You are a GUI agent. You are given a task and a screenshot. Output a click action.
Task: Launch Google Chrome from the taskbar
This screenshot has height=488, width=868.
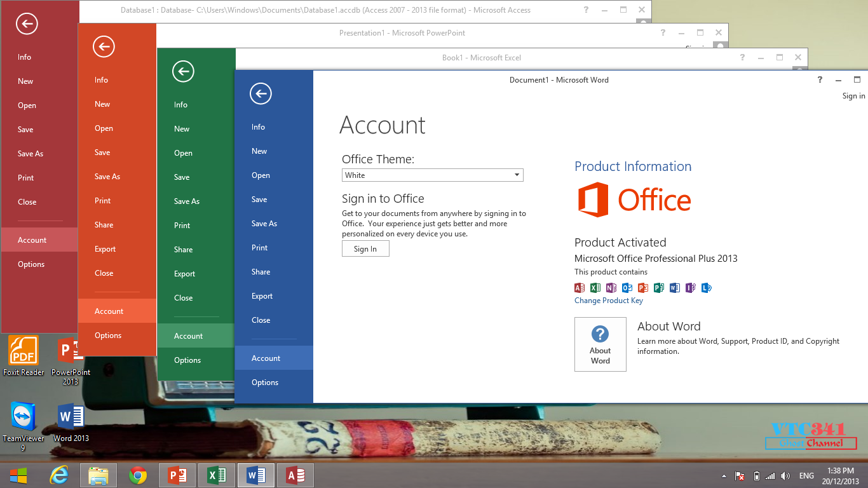(x=138, y=475)
